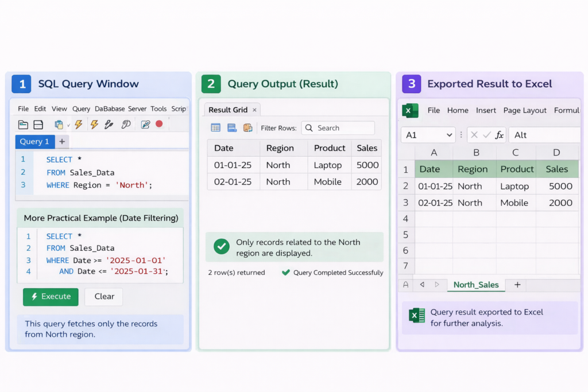588x392 pixels.
Task: Open the Name Box dropdown showing A1
Action: point(449,135)
